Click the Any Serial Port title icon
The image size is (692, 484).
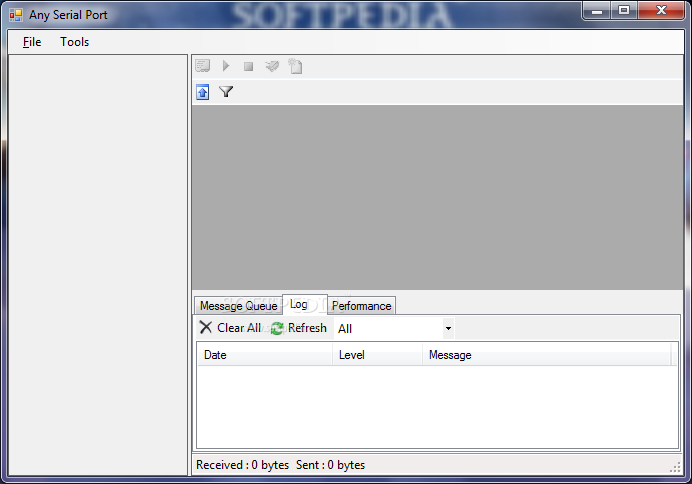16,15
